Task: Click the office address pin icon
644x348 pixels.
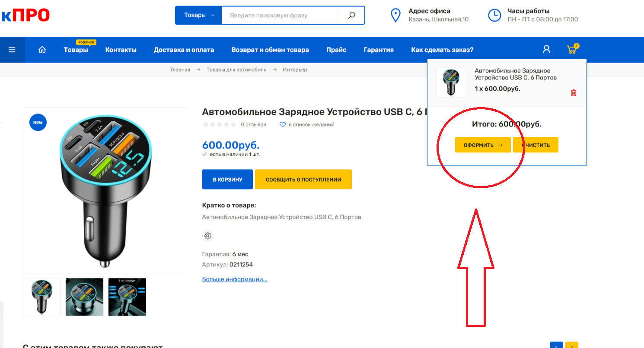Action: pos(395,15)
